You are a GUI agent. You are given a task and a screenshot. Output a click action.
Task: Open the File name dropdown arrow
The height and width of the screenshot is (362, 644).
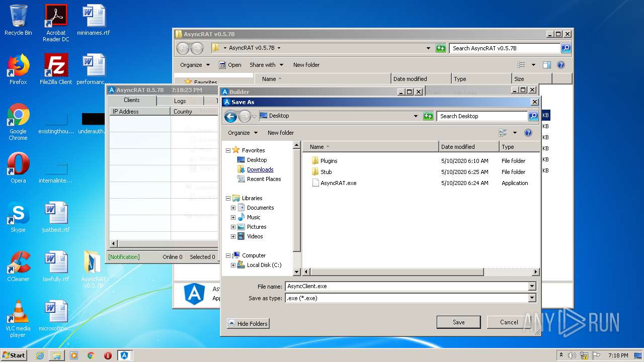[x=532, y=286]
